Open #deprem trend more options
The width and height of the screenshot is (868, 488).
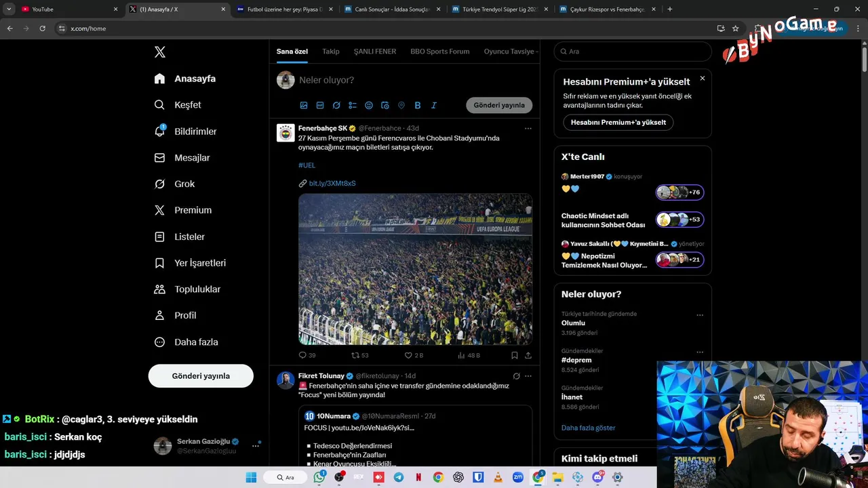[700, 352]
